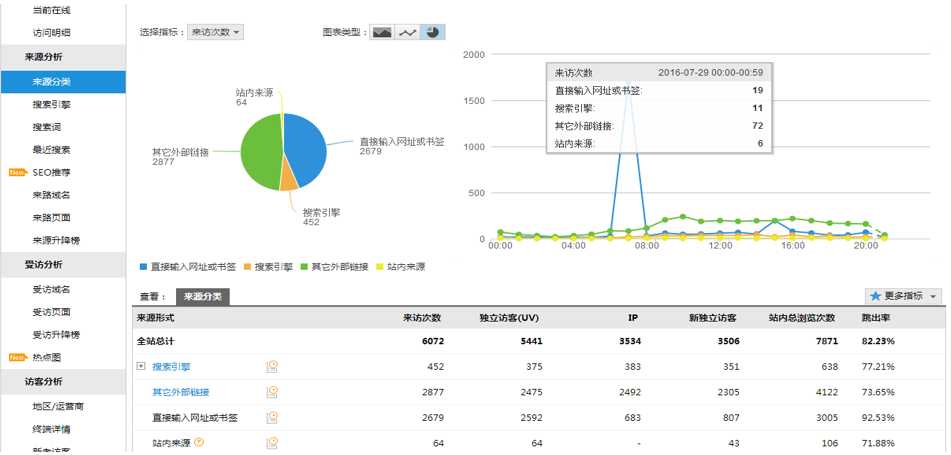Collapse the 访客分析 sidebar section
Image resolution: width=951 pixels, height=455 pixels.
(x=63, y=382)
